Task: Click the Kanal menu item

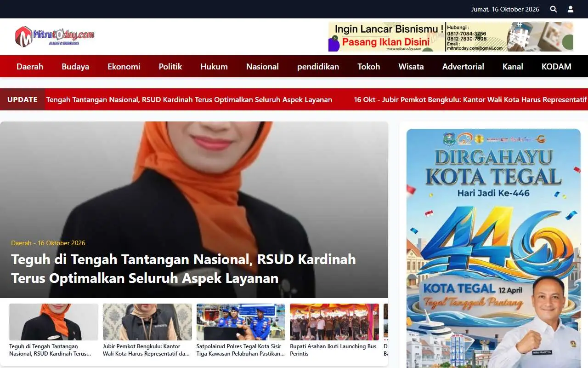Action: pos(513,67)
